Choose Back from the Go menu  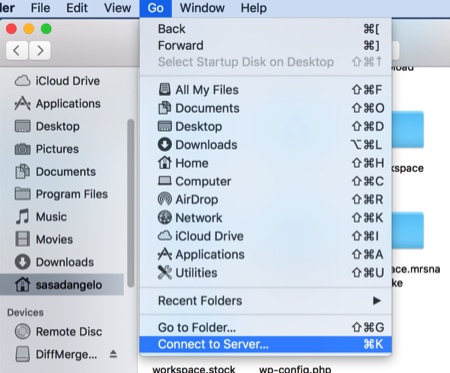pyautogui.click(x=266, y=29)
